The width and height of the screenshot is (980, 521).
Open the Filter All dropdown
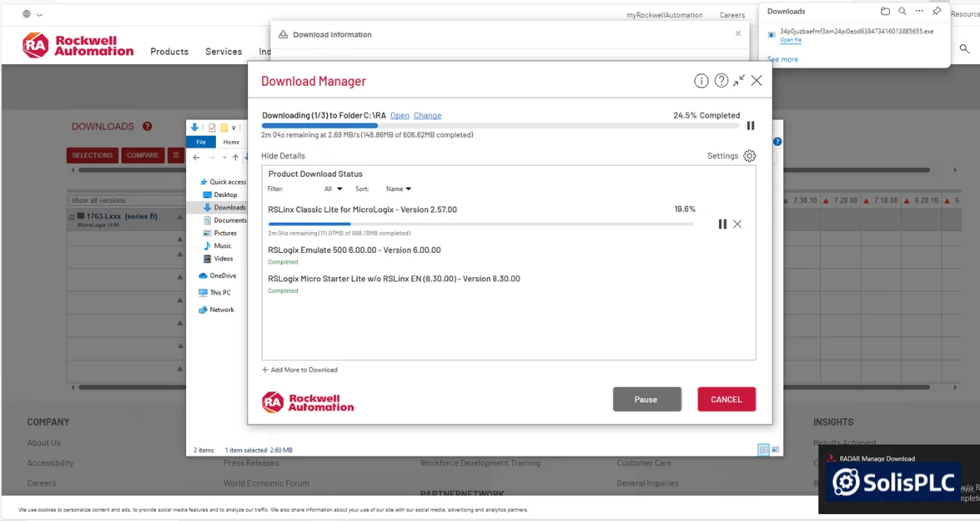pyautogui.click(x=332, y=188)
